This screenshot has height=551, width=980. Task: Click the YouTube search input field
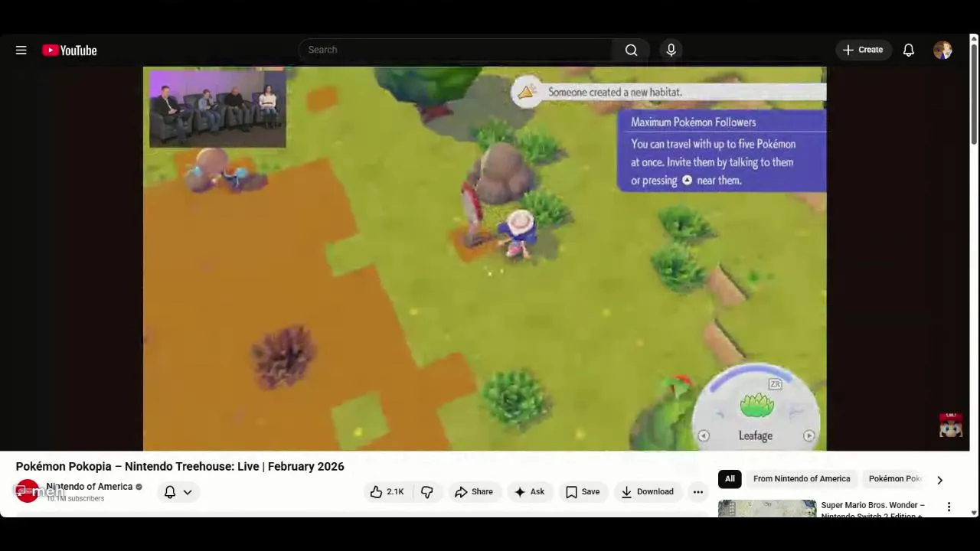[x=456, y=50]
